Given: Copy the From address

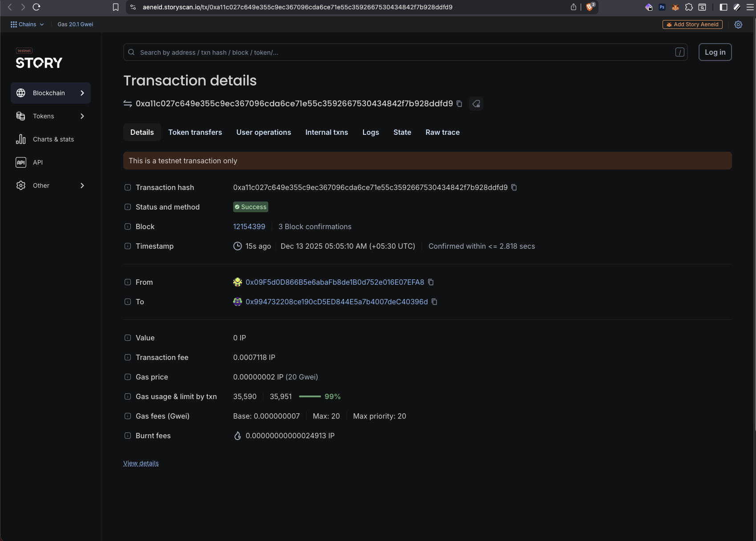Looking at the screenshot, I should 431,282.
